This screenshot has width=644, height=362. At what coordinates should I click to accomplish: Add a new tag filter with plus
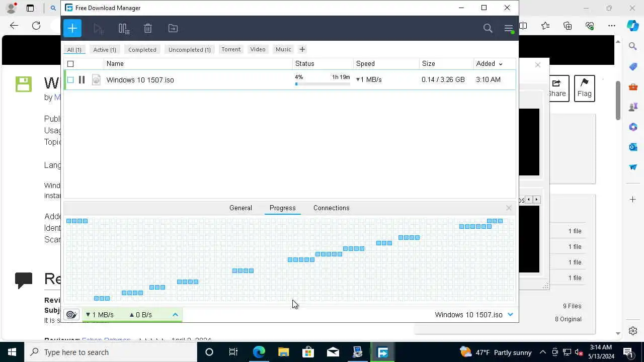(x=302, y=49)
